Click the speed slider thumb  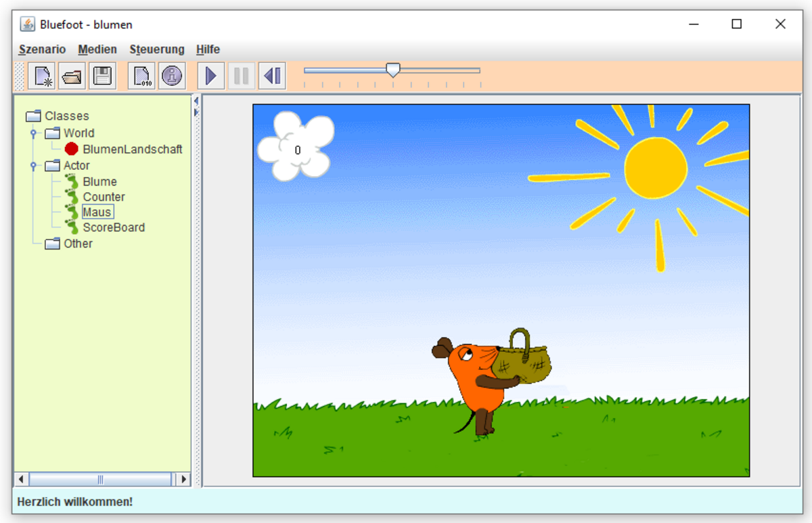coord(392,70)
